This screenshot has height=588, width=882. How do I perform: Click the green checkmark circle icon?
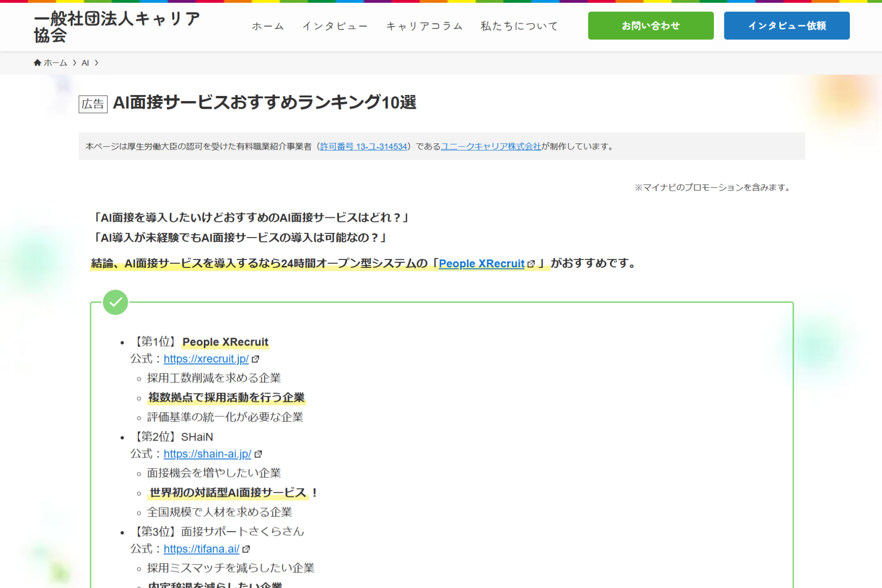pos(115,302)
